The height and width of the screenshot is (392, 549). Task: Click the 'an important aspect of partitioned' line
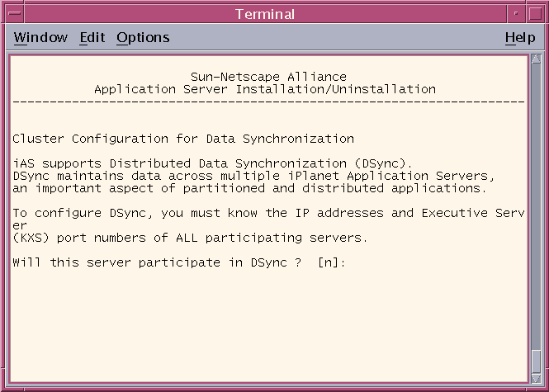pos(250,188)
